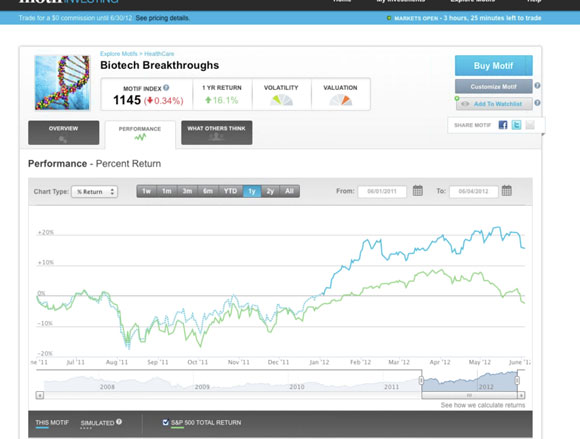Open See how we calculate returns
580x439 pixels.
tap(483, 405)
